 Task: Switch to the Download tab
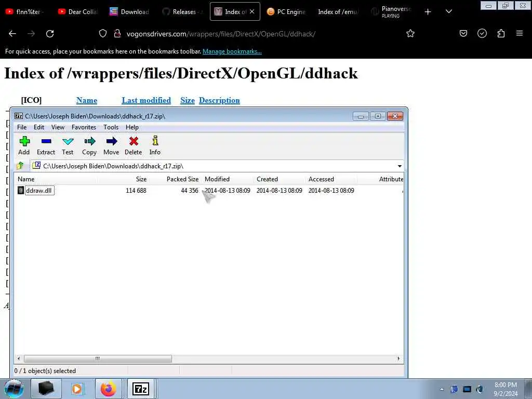point(130,11)
